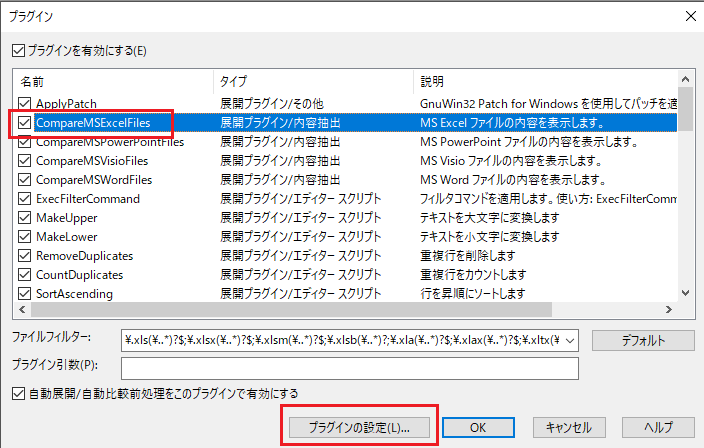This screenshot has height=448, width=704.
Task: Toggle the CompareMSExcelFiles checkbox
Action: point(24,123)
